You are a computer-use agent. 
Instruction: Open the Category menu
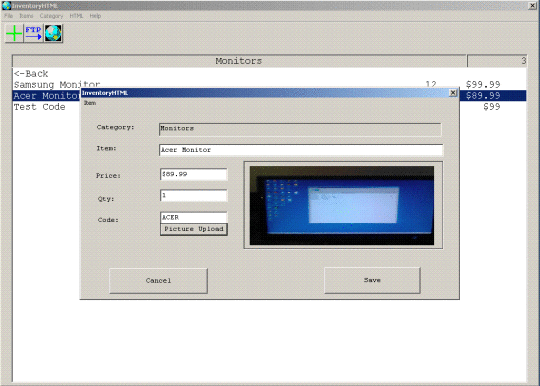tap(51, 16)
